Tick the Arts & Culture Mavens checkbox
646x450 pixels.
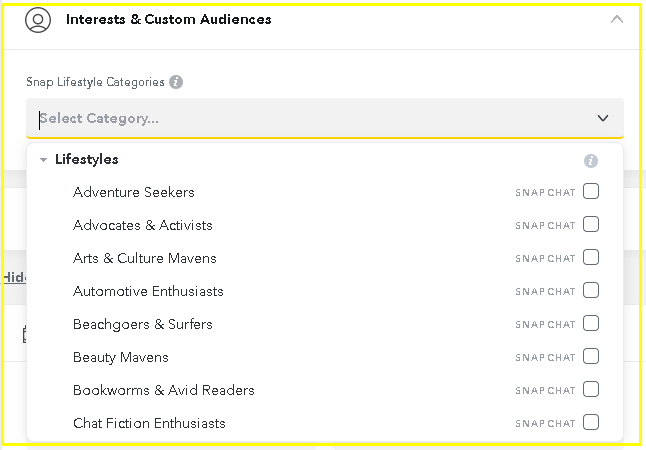click(x=591, y=258)
